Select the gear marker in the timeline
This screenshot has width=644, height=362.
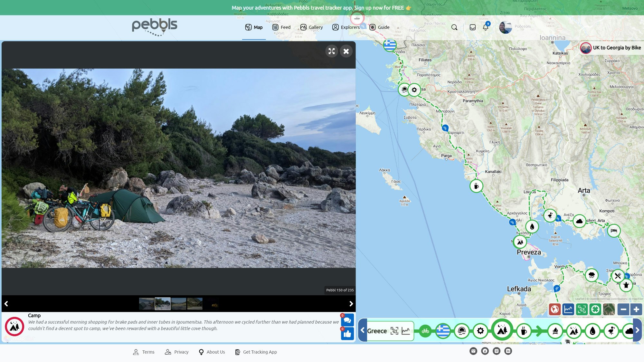480,331
